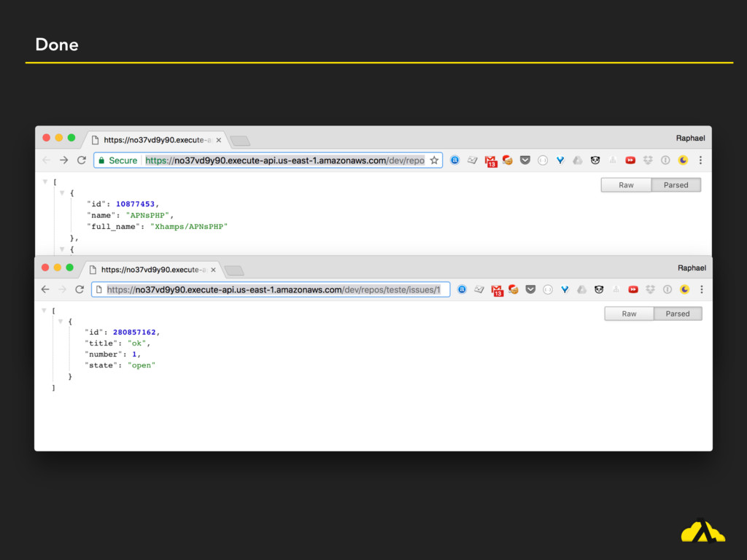Select Parsed view in the lower window

(x=677, y=314)
